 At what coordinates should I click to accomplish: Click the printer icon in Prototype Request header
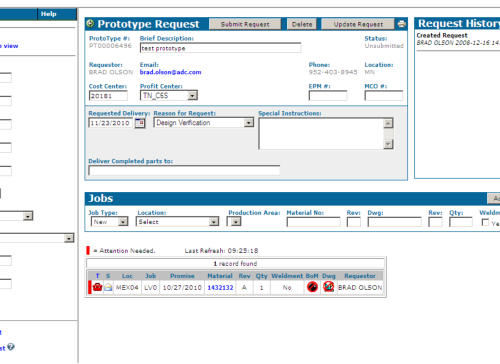(x=402, y=24)
